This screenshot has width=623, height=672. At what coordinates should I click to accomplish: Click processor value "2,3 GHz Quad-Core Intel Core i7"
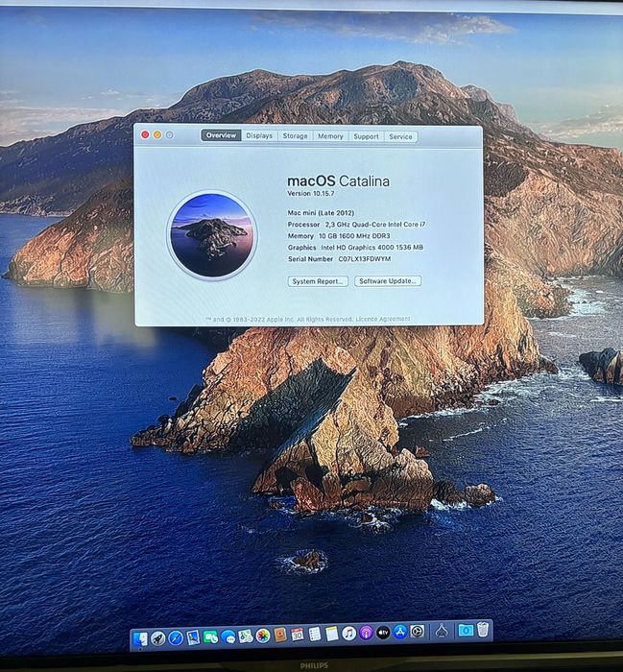point(375,224)
